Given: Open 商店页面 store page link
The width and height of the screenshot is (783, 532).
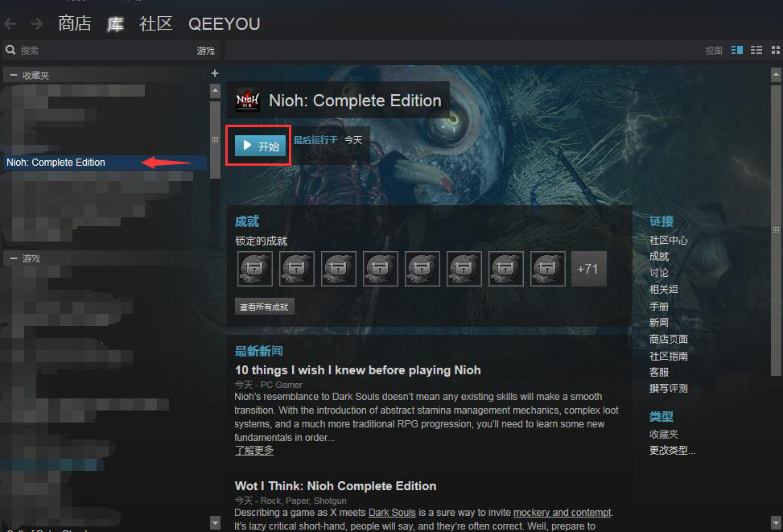Looking at the screenshot, I should coord(668,339).
